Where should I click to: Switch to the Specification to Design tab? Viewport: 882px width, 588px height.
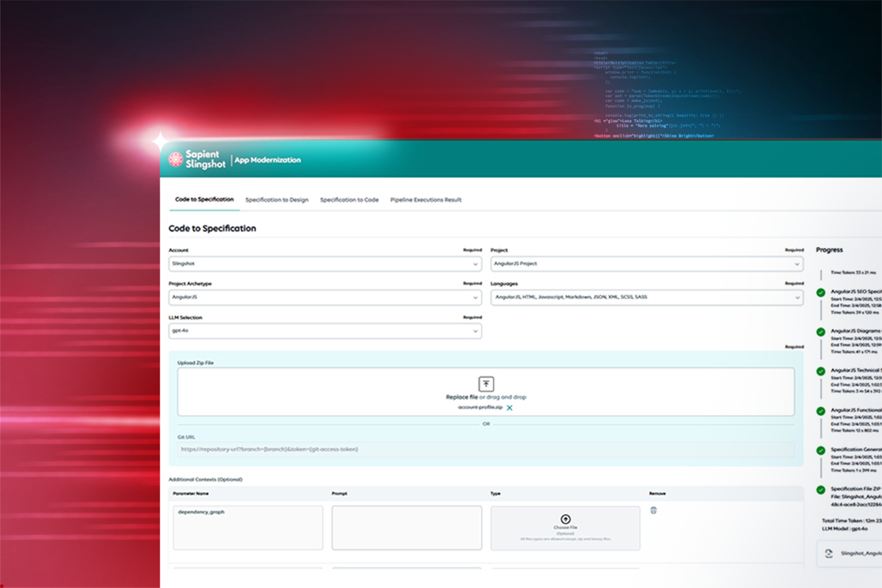point(276,200)
